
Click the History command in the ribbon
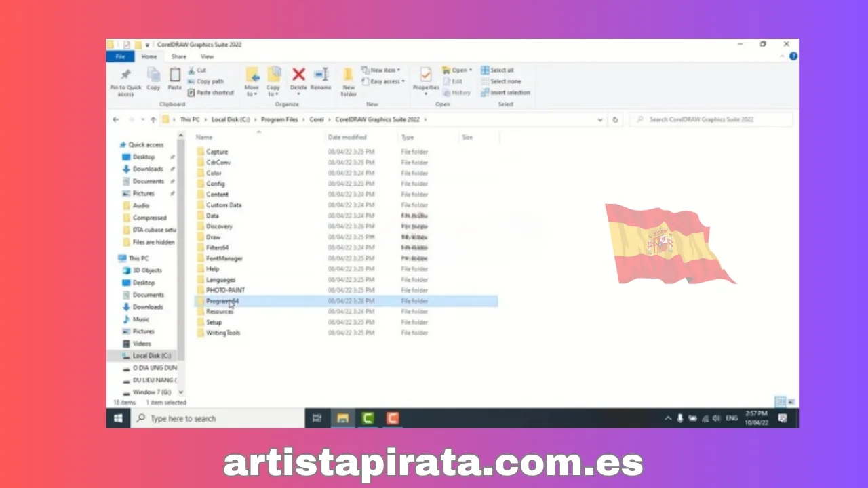tap(456, 93)
